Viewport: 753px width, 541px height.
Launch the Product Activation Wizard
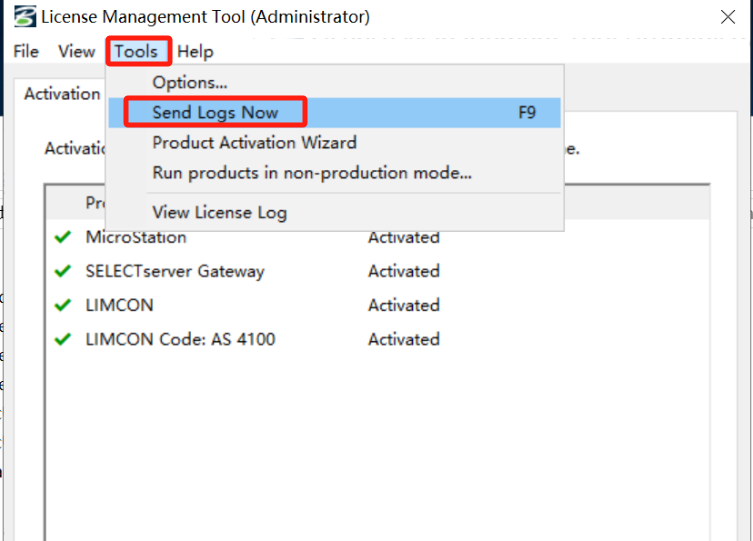coord(254,142)
